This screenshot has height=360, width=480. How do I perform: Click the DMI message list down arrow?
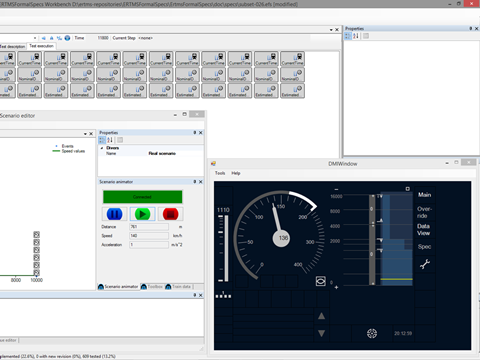[x=321, y=333]
